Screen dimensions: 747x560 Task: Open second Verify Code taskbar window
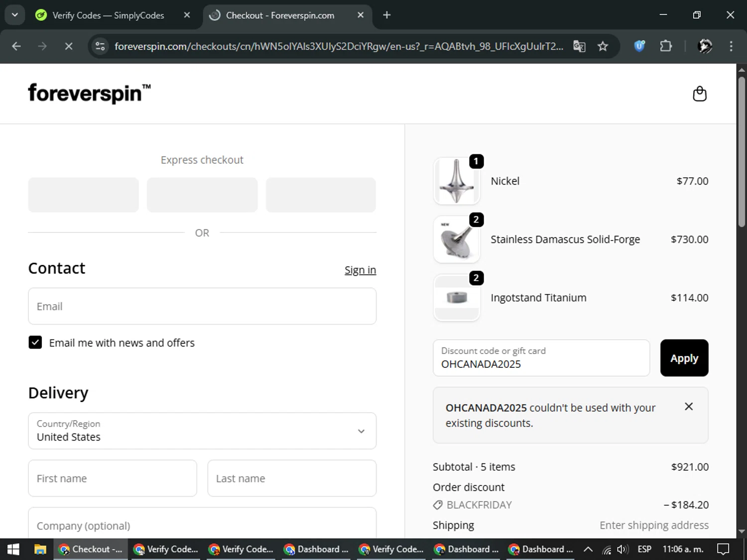[241, 549]
